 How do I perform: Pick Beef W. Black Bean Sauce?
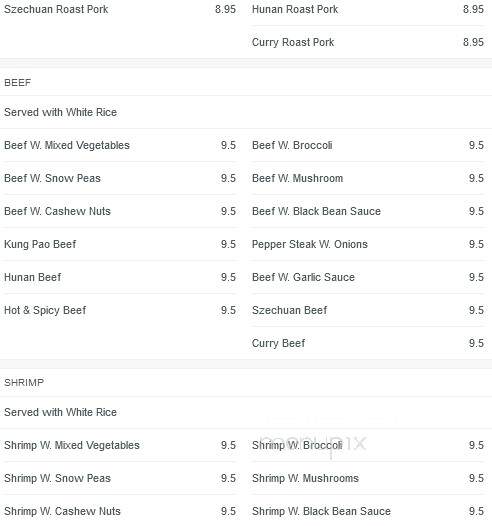[316, 211]
